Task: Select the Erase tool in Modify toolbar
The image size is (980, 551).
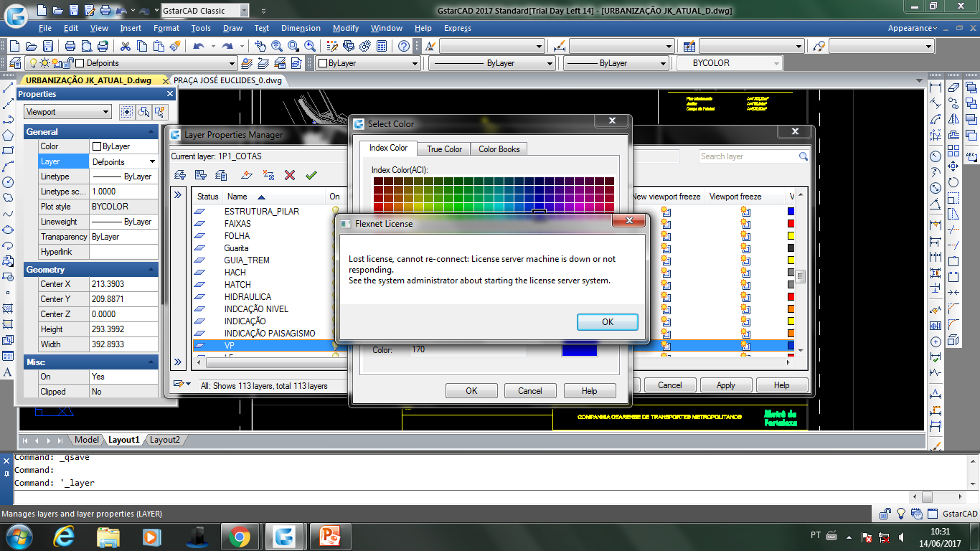Action: 953,88
